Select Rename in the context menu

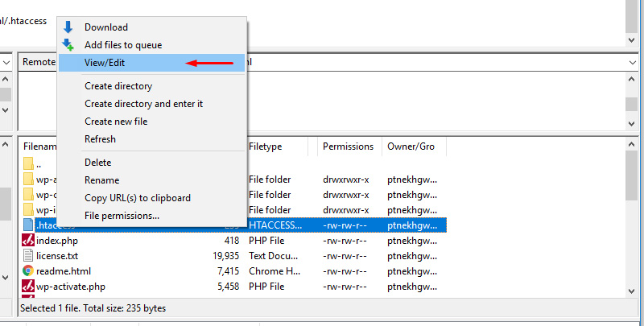tap(101, 180)
